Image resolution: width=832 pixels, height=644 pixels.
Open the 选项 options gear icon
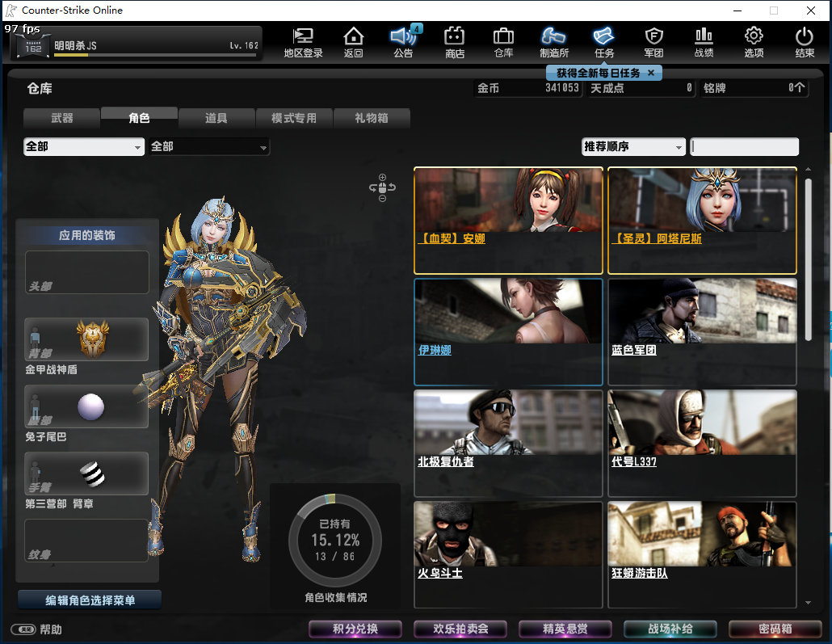pos(754,43)
